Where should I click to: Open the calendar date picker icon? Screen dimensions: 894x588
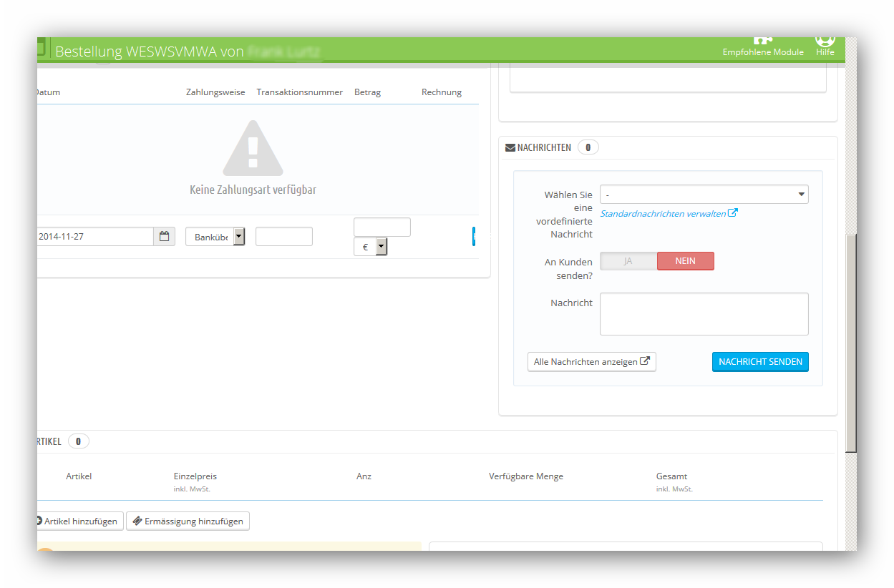[164, 236]
